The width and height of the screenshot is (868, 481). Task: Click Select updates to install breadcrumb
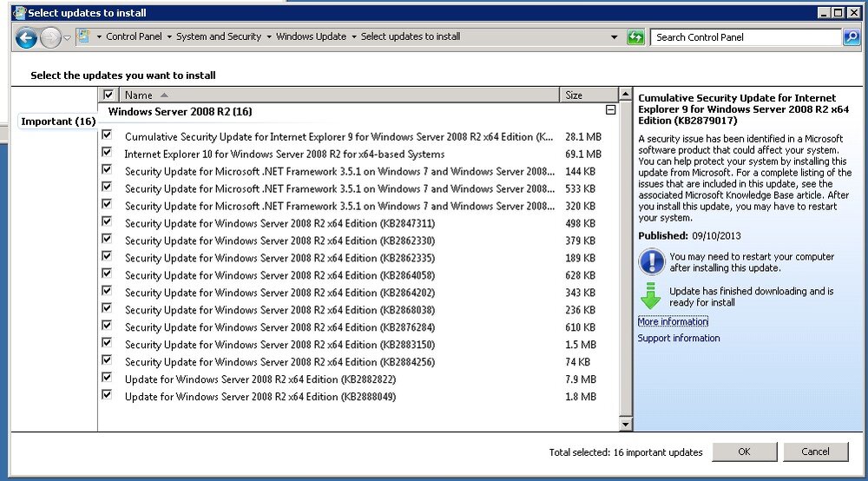[x=411, y=36]
